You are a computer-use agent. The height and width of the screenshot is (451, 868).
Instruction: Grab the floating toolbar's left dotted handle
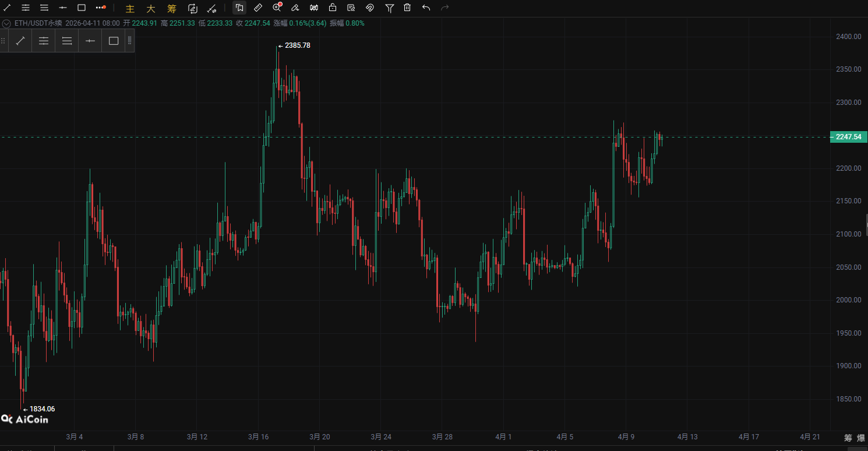[3, 41]
